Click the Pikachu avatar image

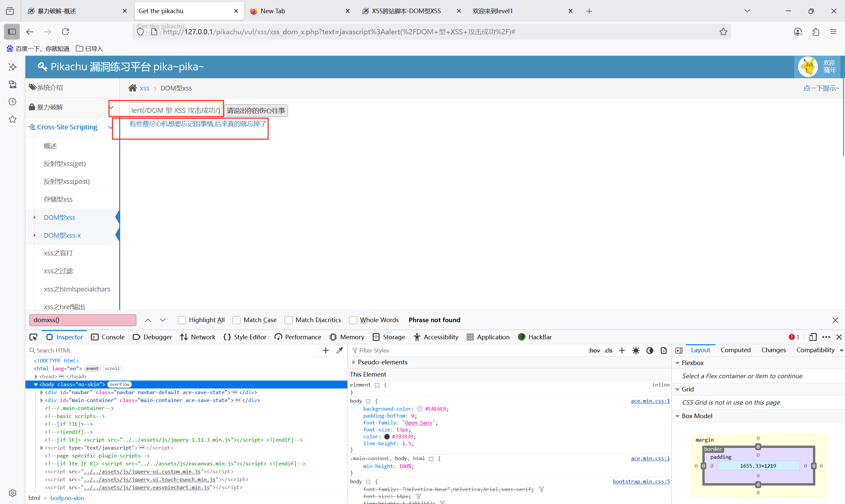808,67
